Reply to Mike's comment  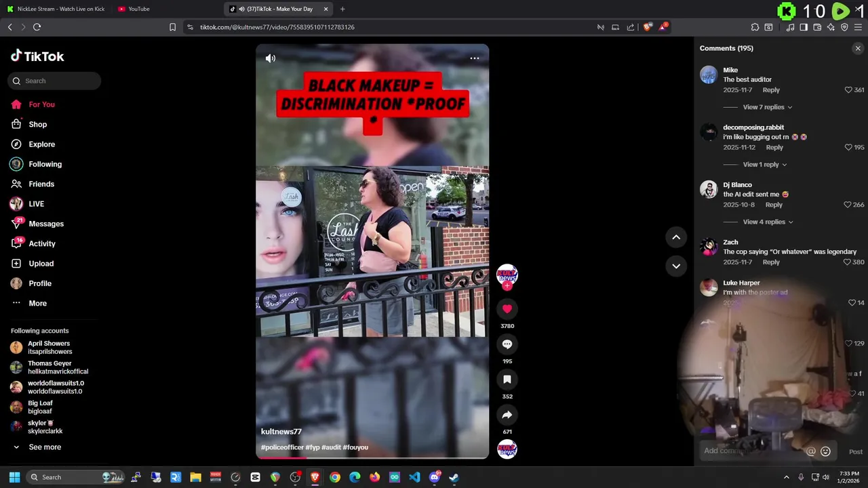tap(771, 90)
